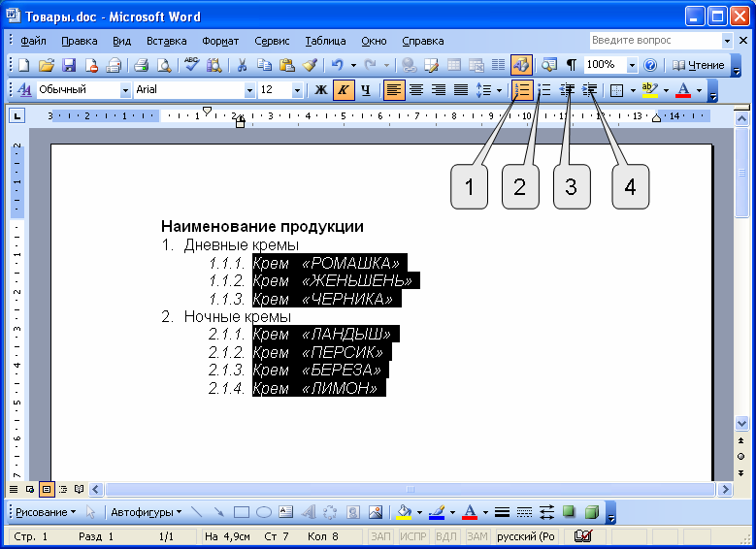Viewport: 756px width, 549px height.
Task: Activate the Format Painter brush
Action: pyautogui.click(x=310, y=65)
